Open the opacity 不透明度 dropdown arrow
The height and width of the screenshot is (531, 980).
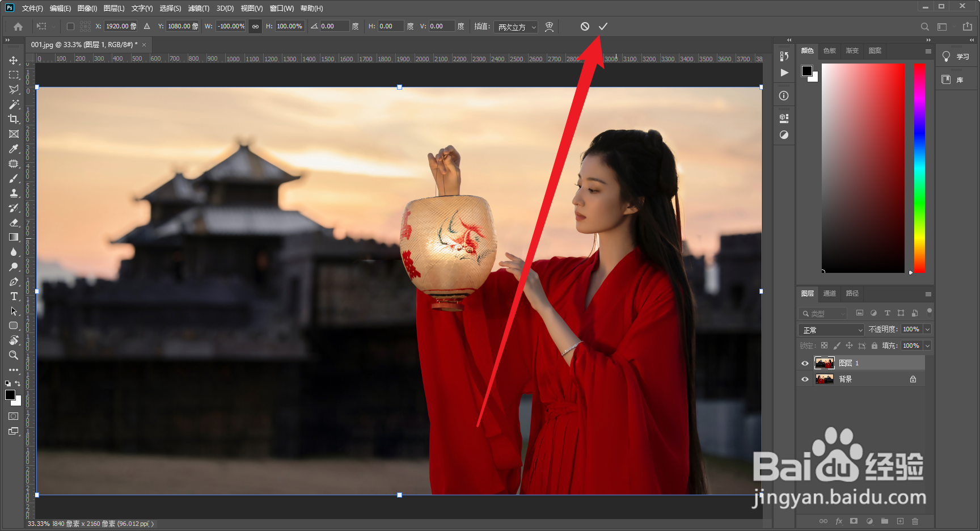pyautogui.click(x=928, y=329)
